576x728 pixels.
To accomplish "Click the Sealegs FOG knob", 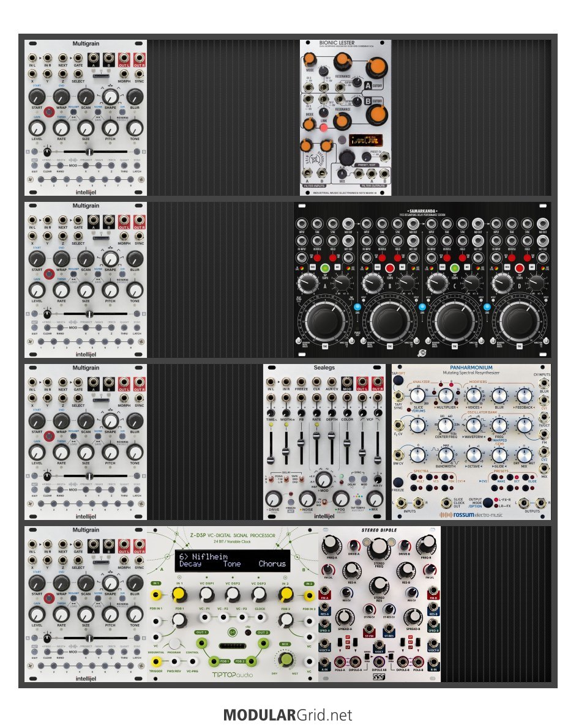I will pyautogui.click(x=340, y=499).
